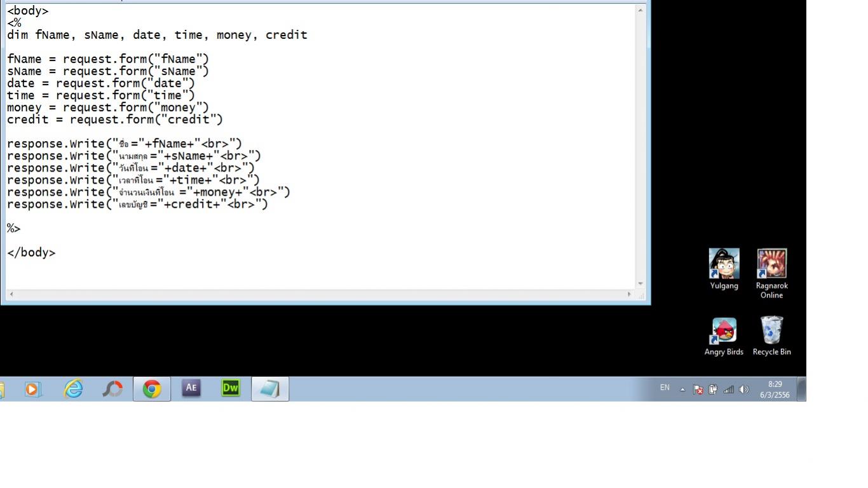
Task: Click the sName = request.form("sName") line
Action: coord(108,71)
